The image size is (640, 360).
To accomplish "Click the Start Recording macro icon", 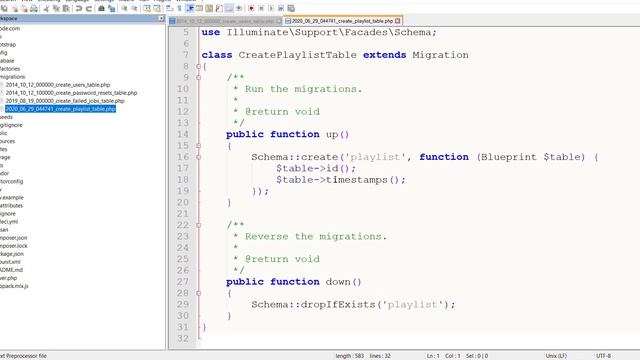I will tap(251, 8).
